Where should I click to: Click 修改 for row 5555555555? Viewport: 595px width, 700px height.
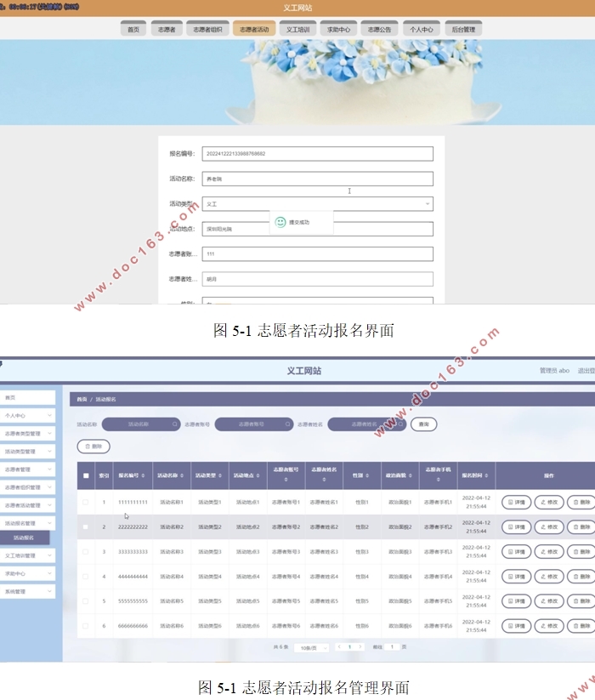pos(549,601)
